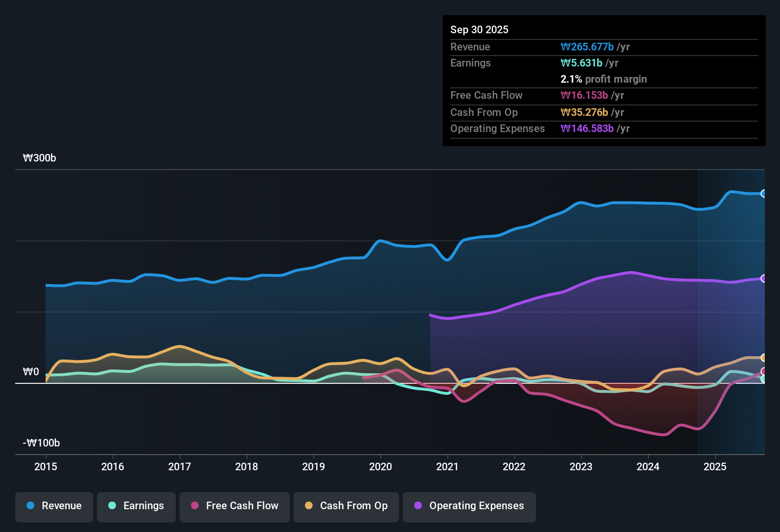Click the Sep 30 2025 tooltip header
The image size is (780, 532).
pos(479,29)
